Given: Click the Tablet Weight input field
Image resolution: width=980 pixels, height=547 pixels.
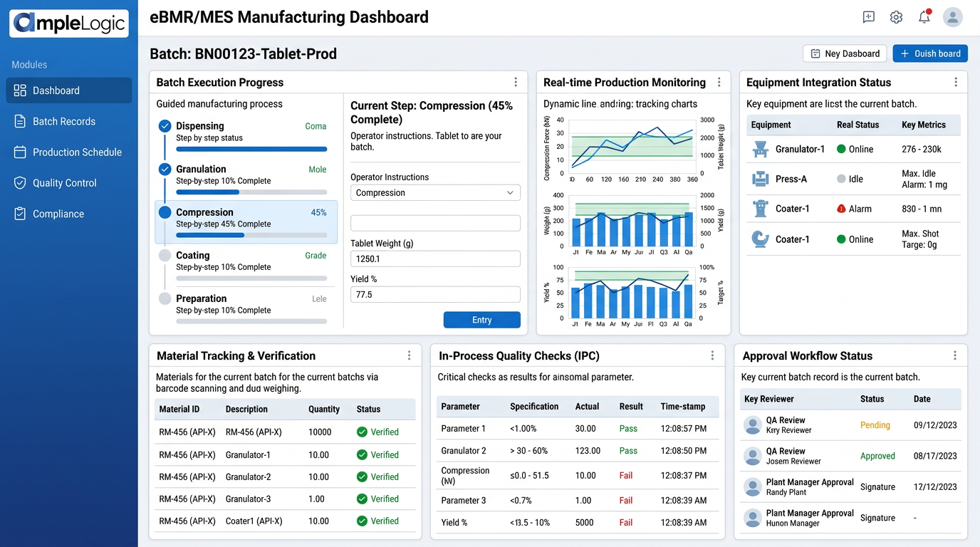Looking at the screenshot, I should pyautogui.click(x=435, y=259).
